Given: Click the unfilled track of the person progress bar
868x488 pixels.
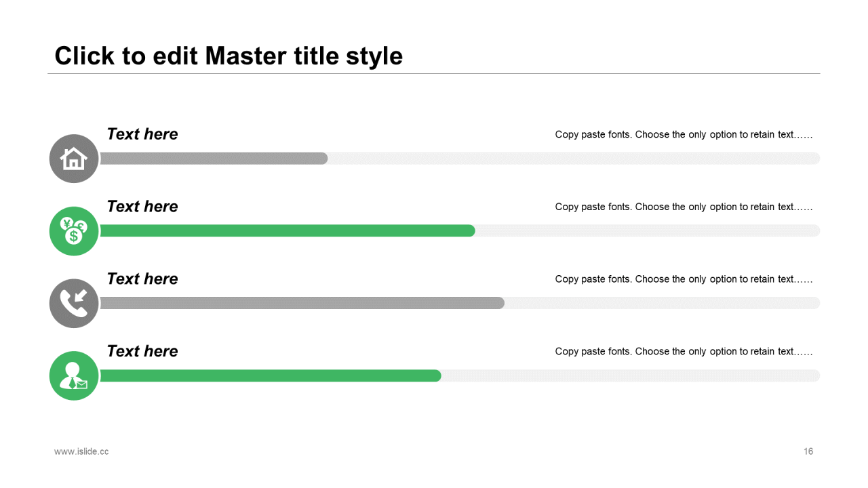Looking at the screenshot, I should (x=631, y=375).
